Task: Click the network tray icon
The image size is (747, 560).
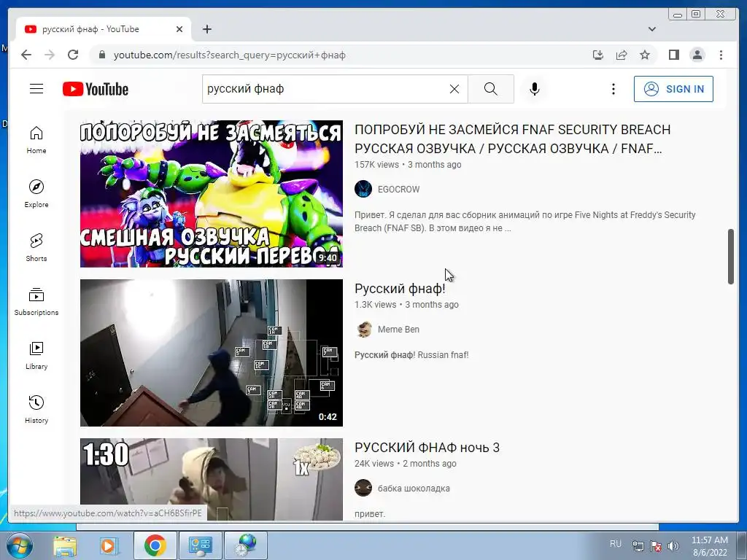Action: pos(638,546)
